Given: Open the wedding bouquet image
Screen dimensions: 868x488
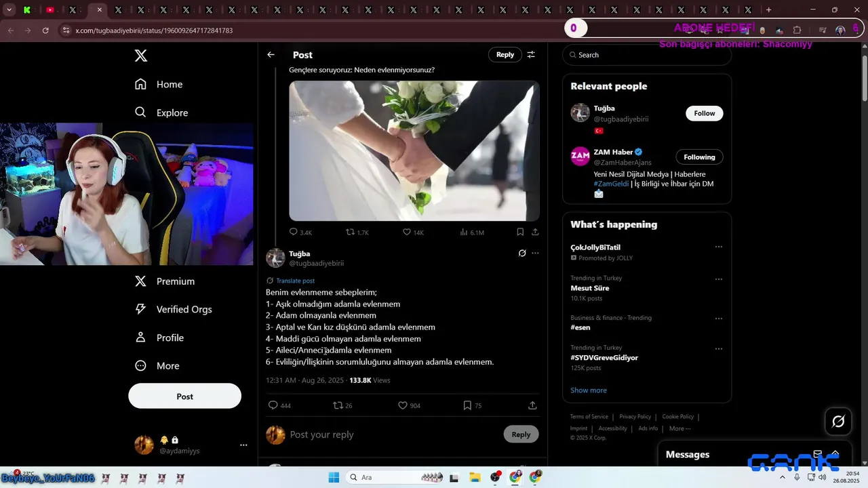Looking at the screenshot, I should (414, 150).
